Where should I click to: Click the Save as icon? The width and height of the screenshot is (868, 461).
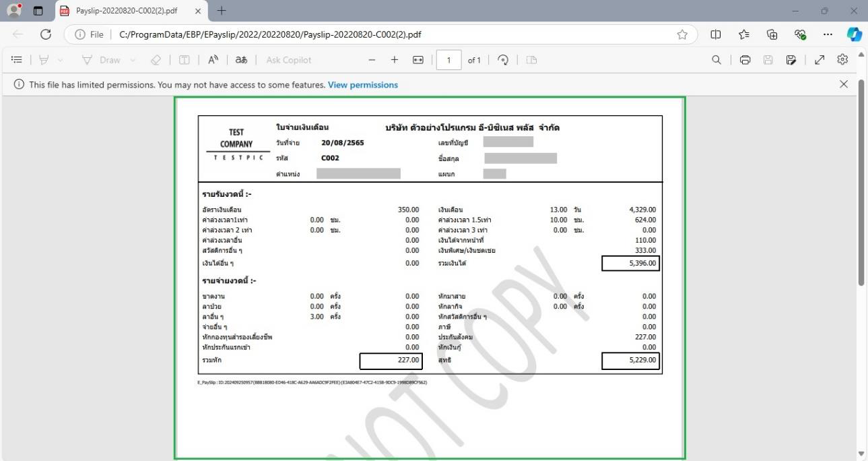coord(791,60)
